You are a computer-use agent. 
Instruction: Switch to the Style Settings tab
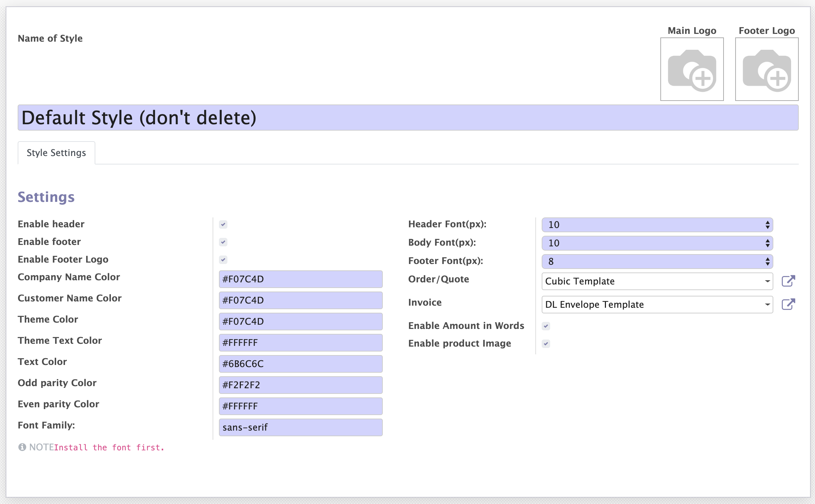(56, 153)
